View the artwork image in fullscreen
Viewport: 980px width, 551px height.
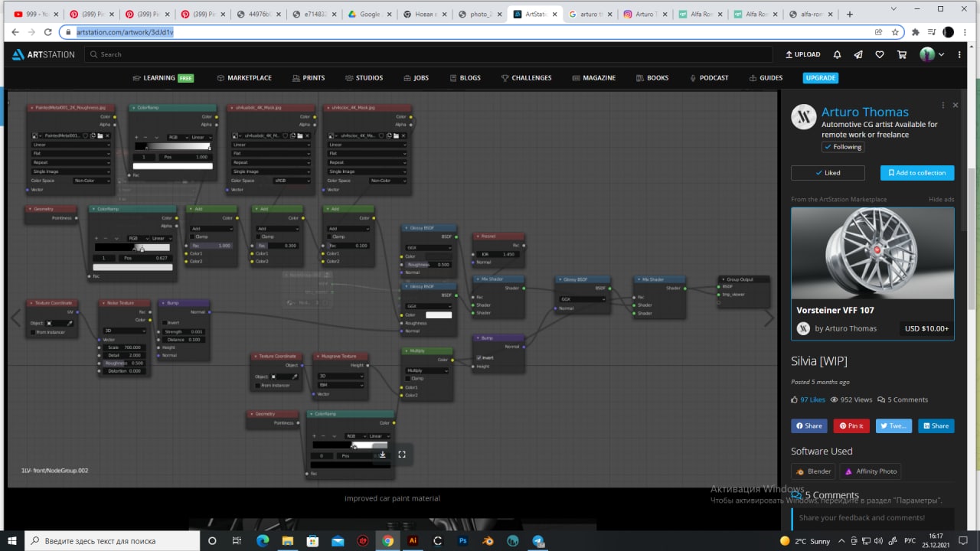tap(402, 455)
